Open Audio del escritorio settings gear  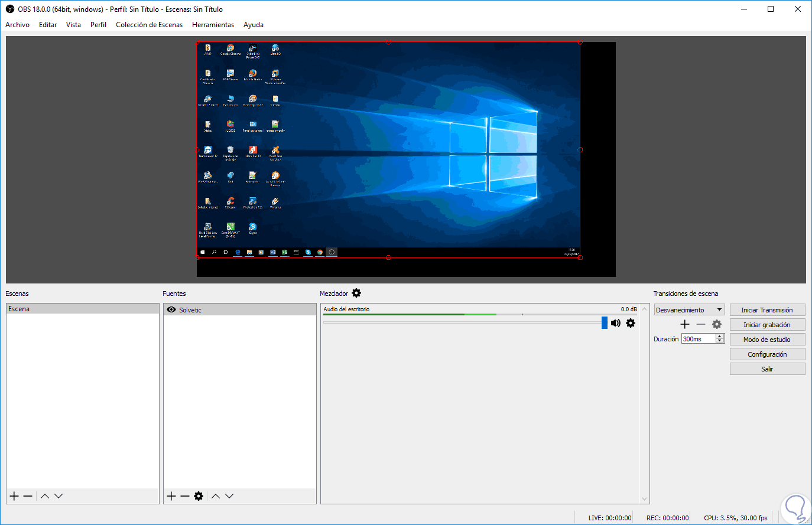coord(631,323)
